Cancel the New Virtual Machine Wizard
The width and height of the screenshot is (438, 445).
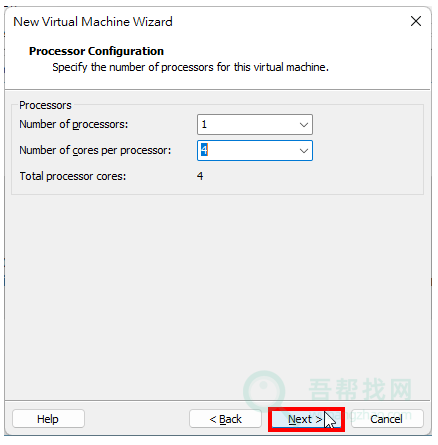(387, 419)
